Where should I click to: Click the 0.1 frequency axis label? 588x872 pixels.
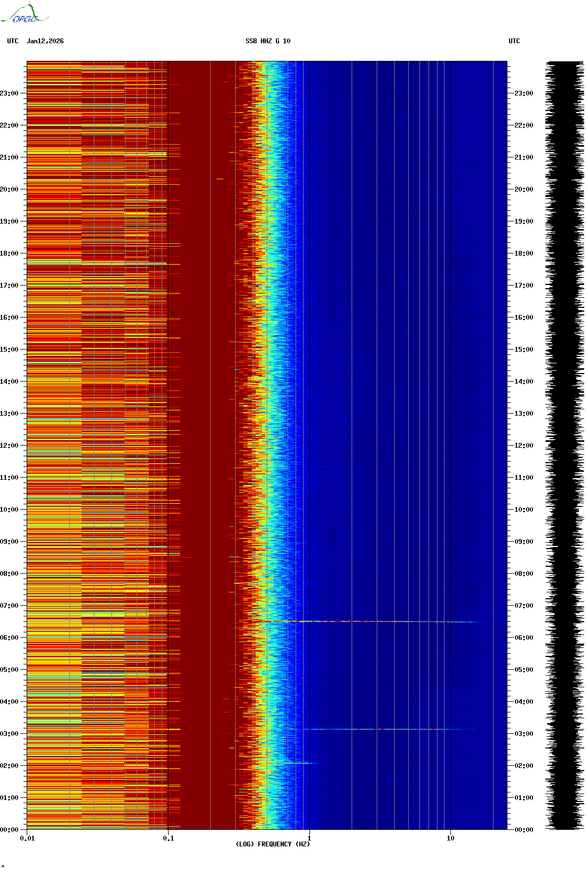click(x=168, y=838)
